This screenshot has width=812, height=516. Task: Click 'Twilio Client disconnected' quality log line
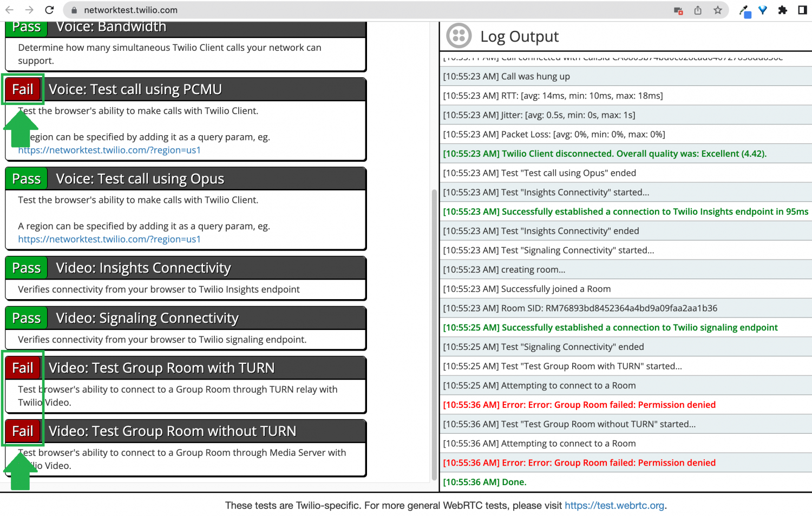[626, 154]
